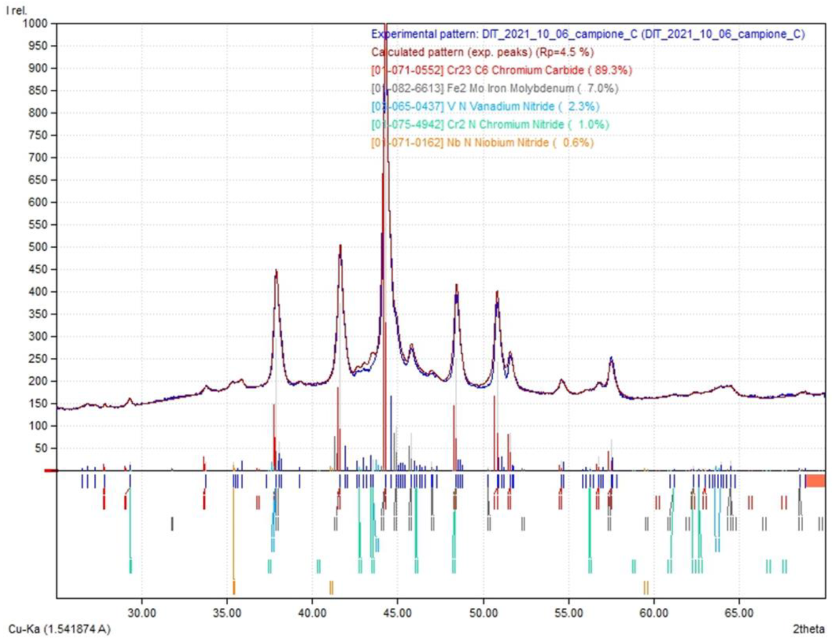Click the I rel. axis label

(16, 11)
